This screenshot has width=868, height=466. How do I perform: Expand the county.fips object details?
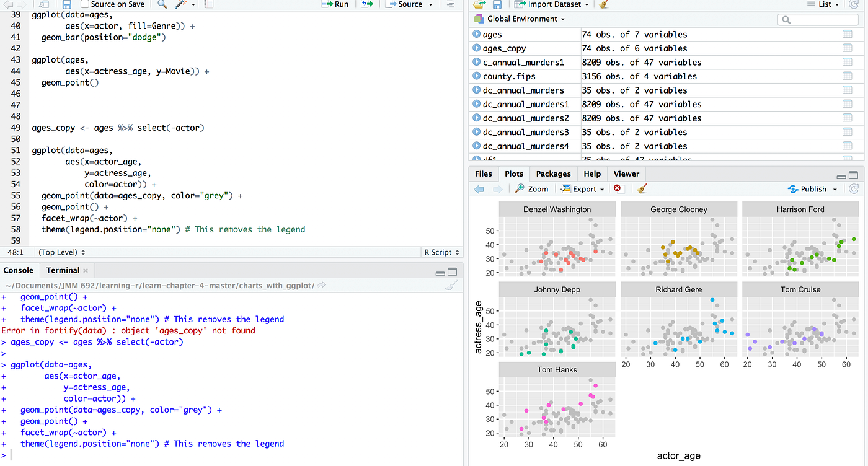click(x=476, y=76)
